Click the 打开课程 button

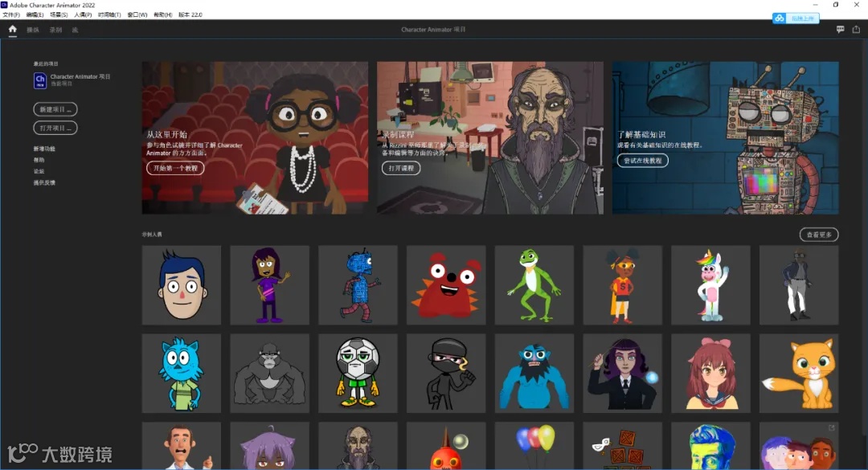pyautogui.click(x=401, y=168)
